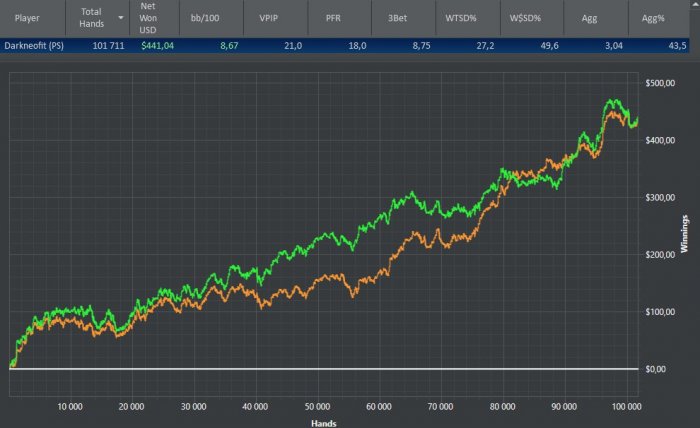Sort by the 3Bet column header

click(397, 18)
